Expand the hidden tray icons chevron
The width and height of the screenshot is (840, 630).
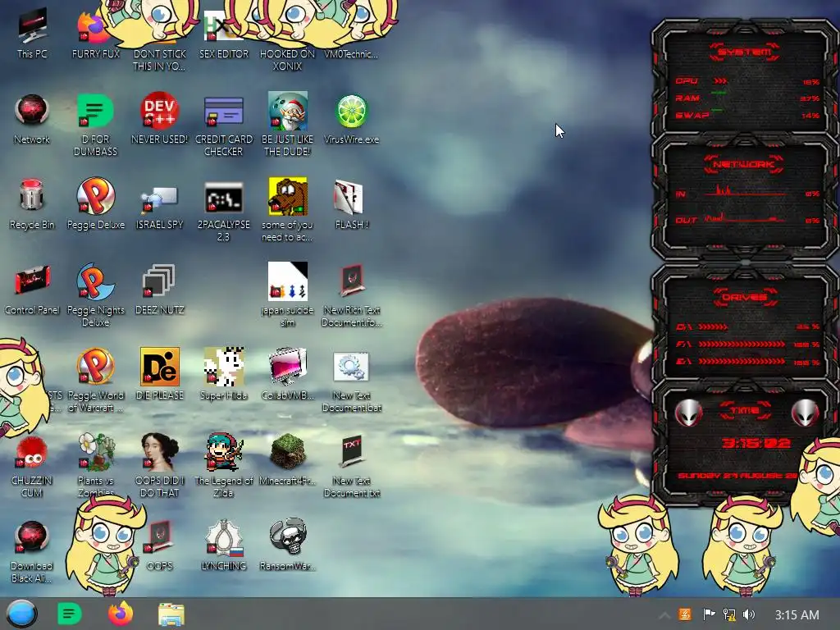pyautogui.click(x=664, y=615)
